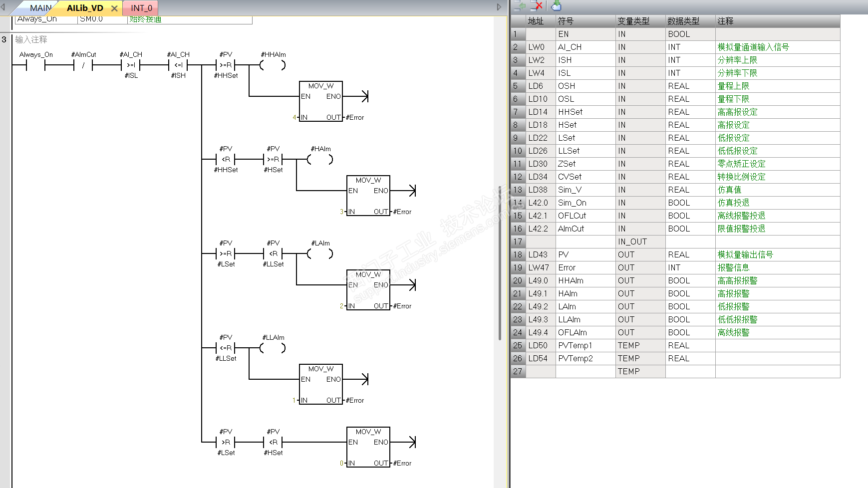This screenshot has width=868, height=488.
Task: Click the 'LD6' address cell
Action: [x=541, y=86]
